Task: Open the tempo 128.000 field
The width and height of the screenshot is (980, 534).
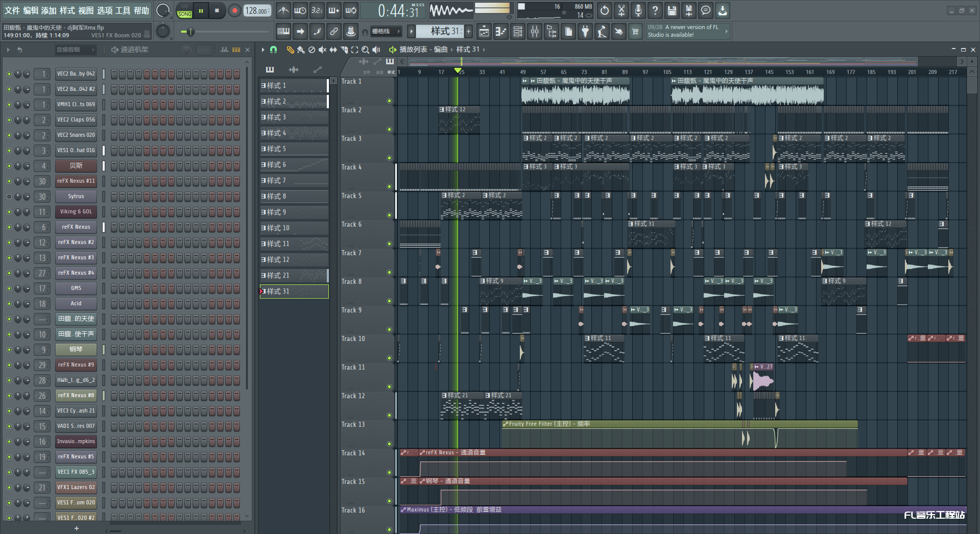Action: [x=258, y=11]
